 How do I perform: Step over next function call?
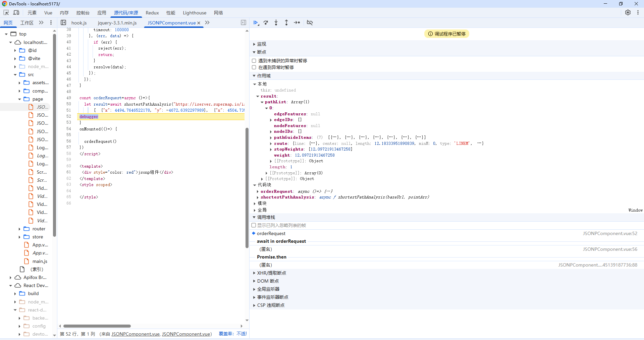pos(266,22)
